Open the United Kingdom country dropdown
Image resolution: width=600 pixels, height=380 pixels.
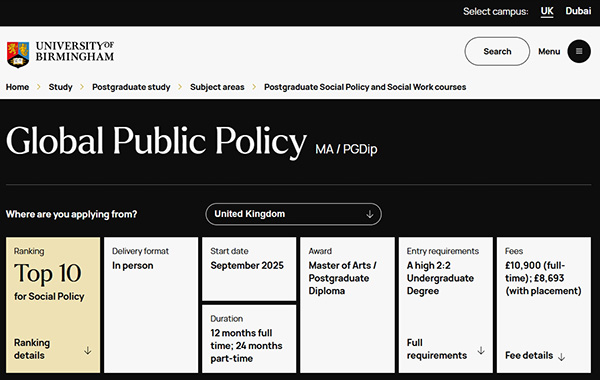[293, 214]
